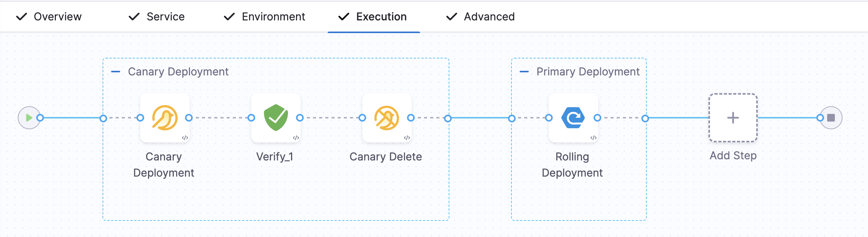Click the Add Step plus box
The width and height of the screenshot is (868, 237).
(x=733, y=118)
